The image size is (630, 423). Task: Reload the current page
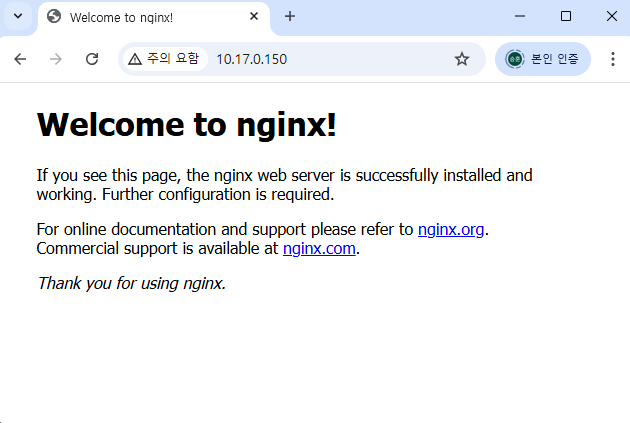[x=92, y=59]
